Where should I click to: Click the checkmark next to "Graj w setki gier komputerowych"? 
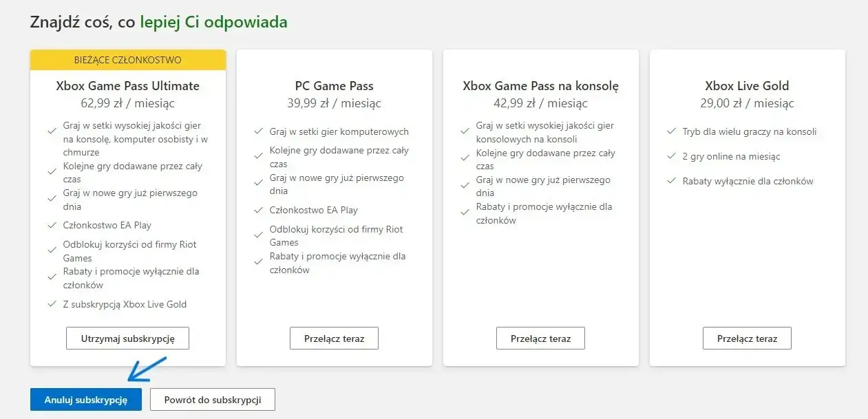click(x=259, y=131)
